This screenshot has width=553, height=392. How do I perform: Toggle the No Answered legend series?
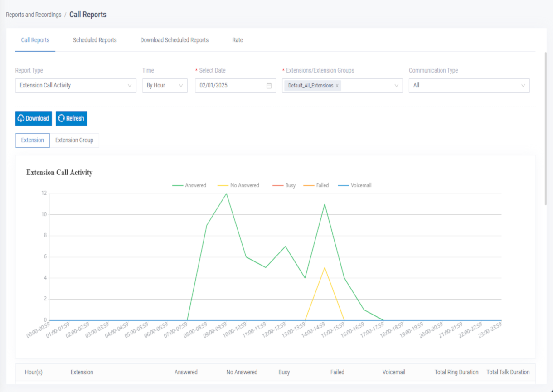238,185
